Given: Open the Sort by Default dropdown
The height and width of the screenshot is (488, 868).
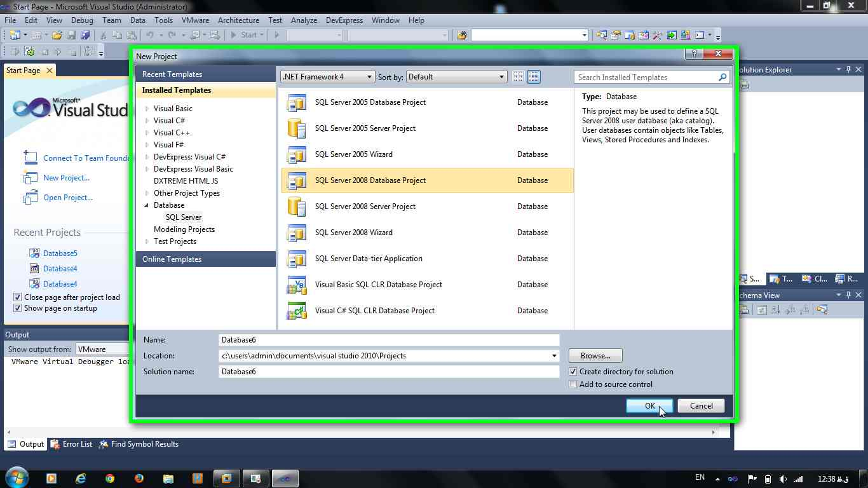Looking at the screenshot, I should tap(456, 77).
